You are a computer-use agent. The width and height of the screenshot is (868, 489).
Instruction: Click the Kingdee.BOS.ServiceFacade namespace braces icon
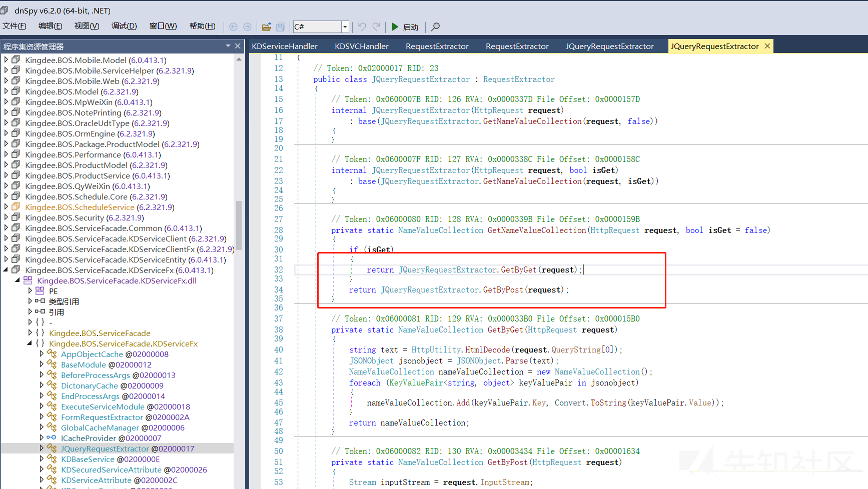[40, 333]
